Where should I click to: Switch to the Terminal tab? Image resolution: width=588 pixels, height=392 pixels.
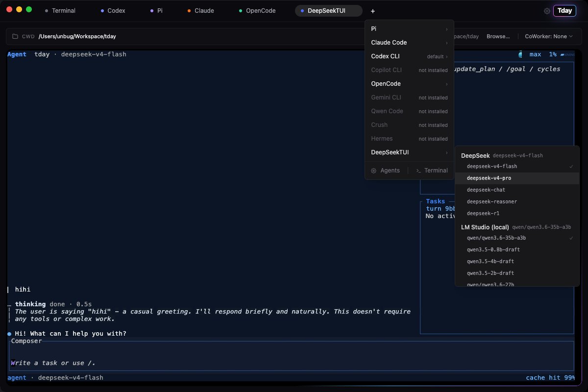(60, 11)
